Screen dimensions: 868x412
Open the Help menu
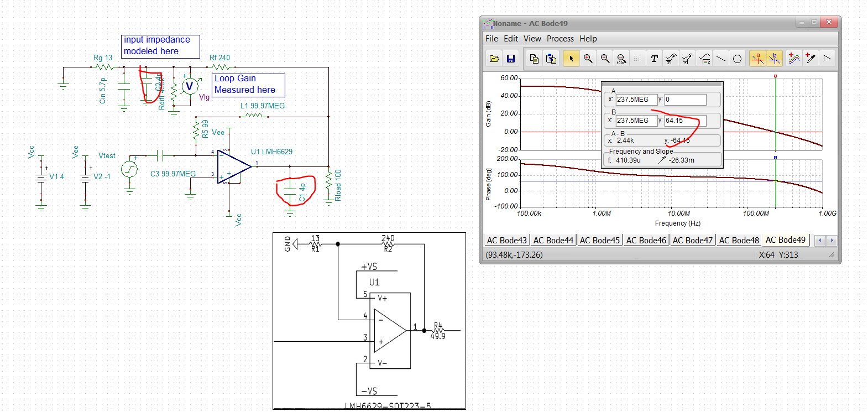[588, 39]
